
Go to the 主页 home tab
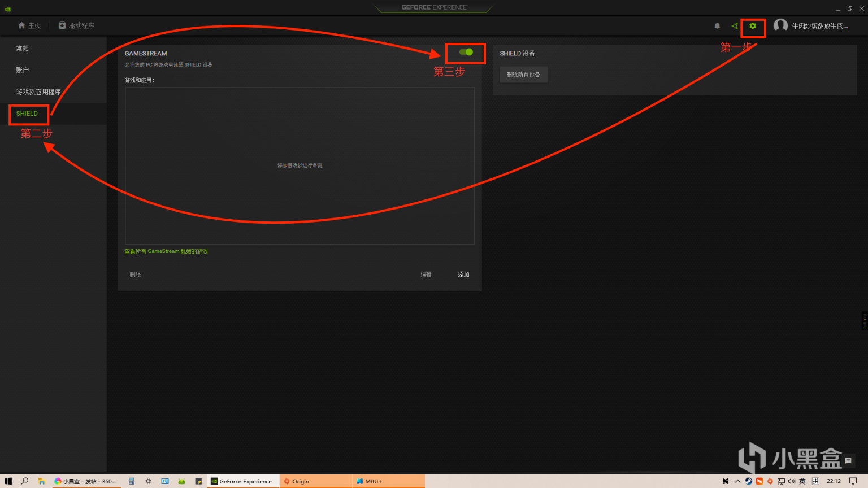tap(29, 25)
